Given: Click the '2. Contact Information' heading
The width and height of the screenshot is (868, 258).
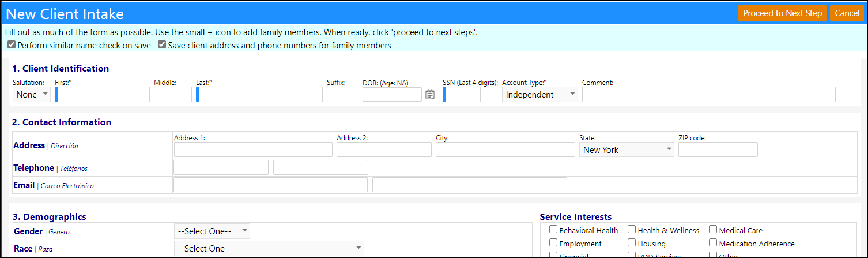Looking at the screenshot, I should (62, 122).
